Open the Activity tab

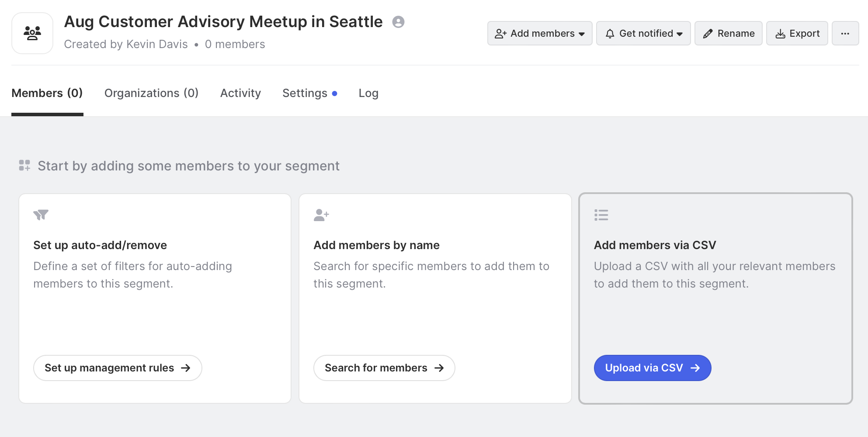pos(240,93)
